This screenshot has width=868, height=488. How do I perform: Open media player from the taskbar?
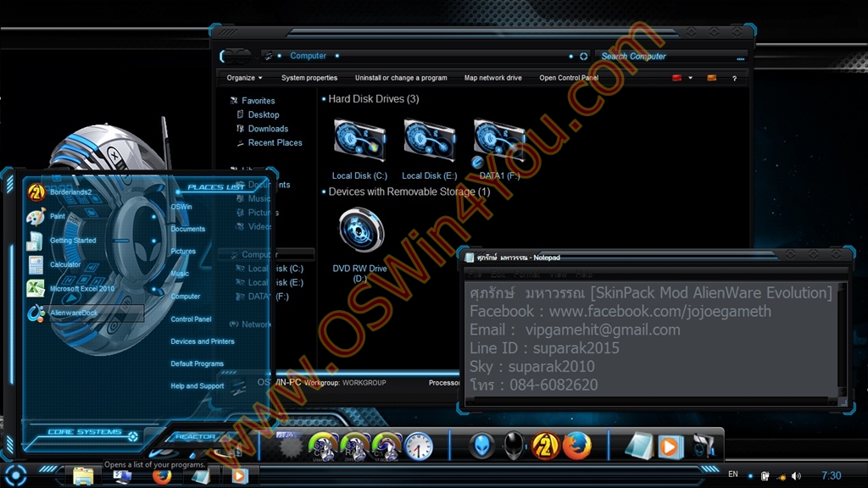pos(239,476)
